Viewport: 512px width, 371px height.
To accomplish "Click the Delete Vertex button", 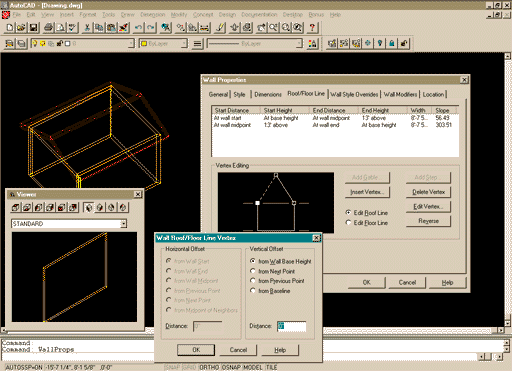I will (x=428, y=192).
